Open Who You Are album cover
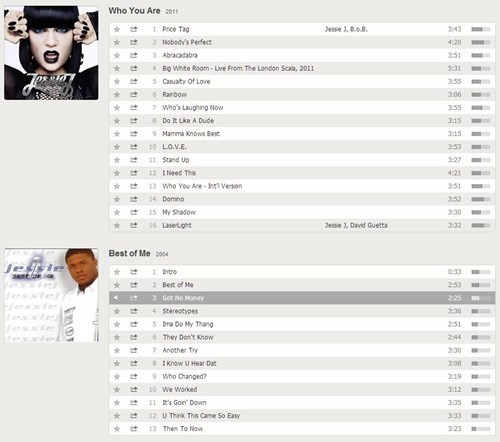This screenshot has width=500, height=442. click(51, 53)
